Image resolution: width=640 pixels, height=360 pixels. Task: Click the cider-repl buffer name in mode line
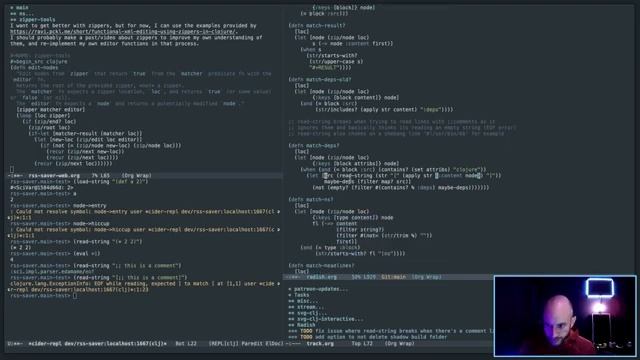pos(97,344)
